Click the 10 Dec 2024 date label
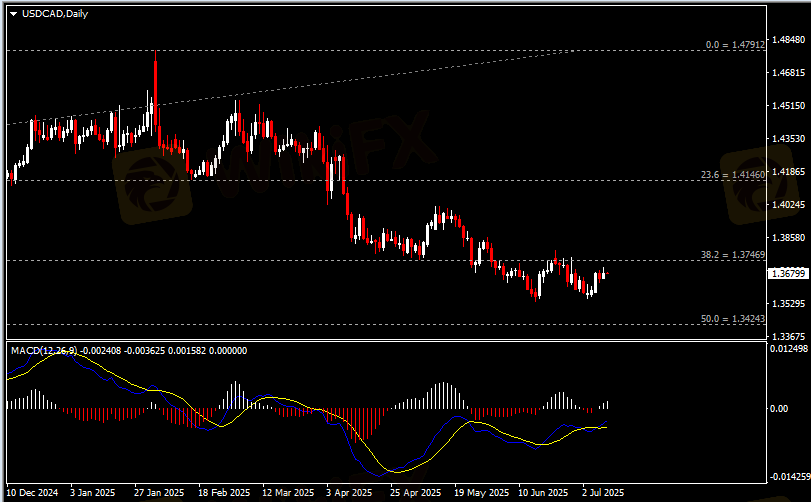The image size is (811, 502). point(32,493)
